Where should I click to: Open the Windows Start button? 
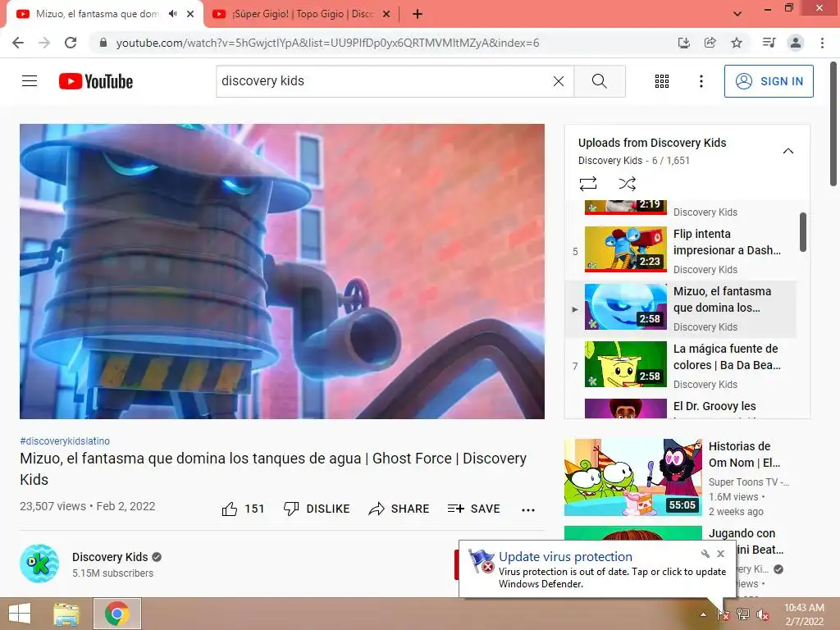20,614
